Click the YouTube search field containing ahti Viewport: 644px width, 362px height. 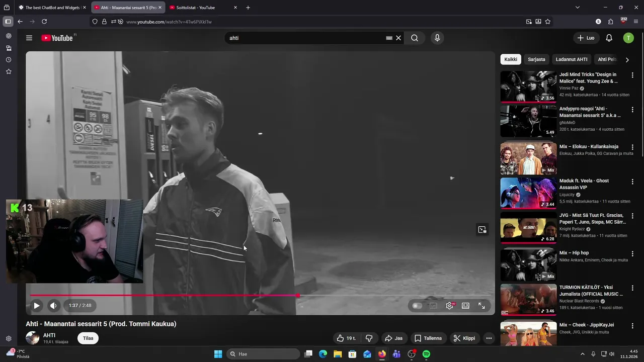[x=304, y=38]
